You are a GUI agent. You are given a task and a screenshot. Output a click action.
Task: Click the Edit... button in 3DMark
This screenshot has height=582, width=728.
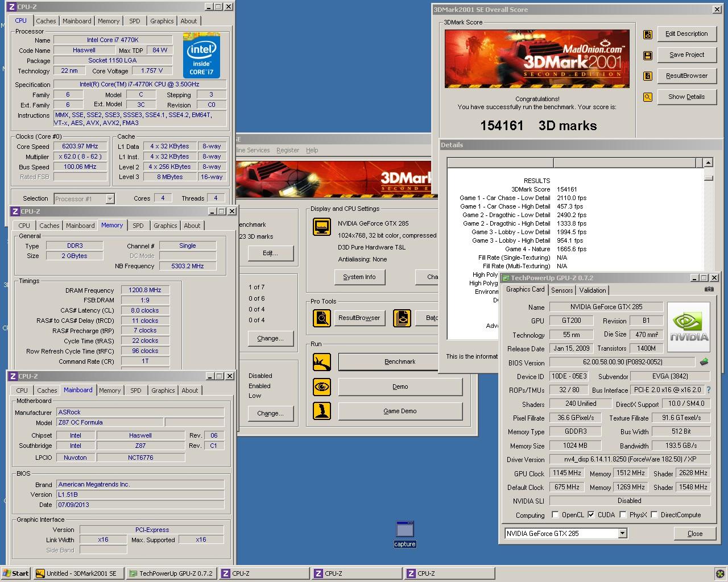[271, 253]
